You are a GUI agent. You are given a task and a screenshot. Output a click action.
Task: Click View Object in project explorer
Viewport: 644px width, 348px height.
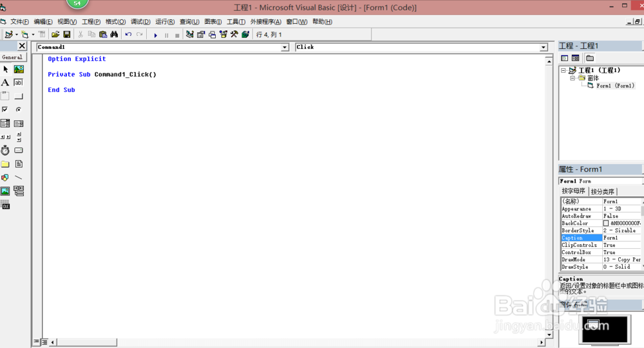(575, 58)
